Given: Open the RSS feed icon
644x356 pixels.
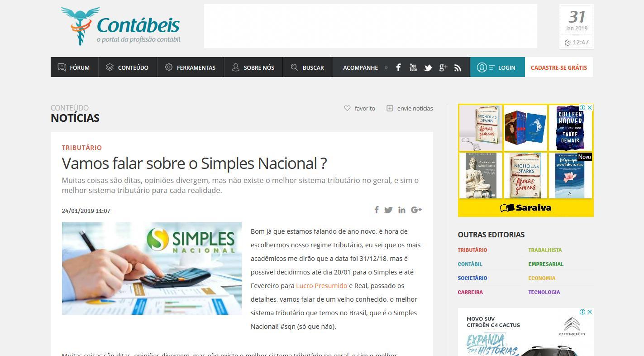Looking at the screenshot, I should pos(458,68).
